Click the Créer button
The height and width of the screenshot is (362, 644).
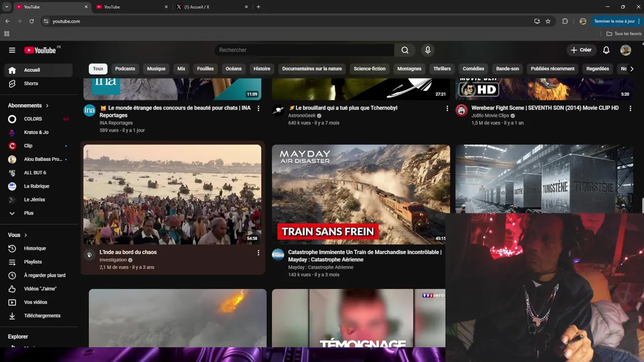(581, 50)
